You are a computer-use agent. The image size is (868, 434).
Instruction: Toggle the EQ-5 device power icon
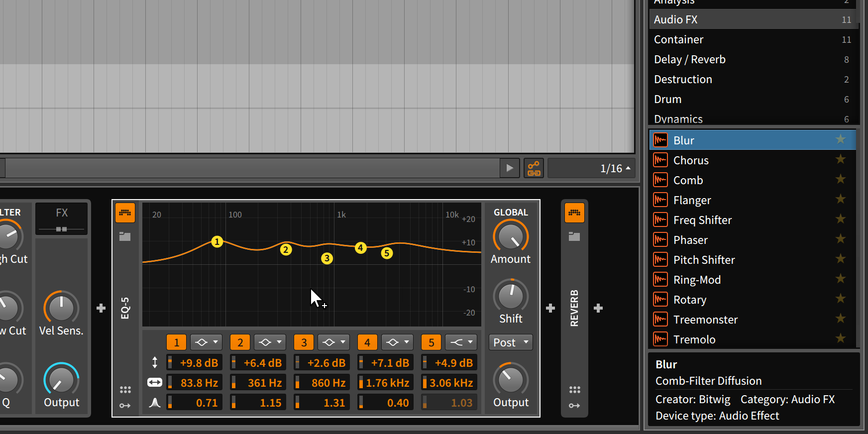125,213
